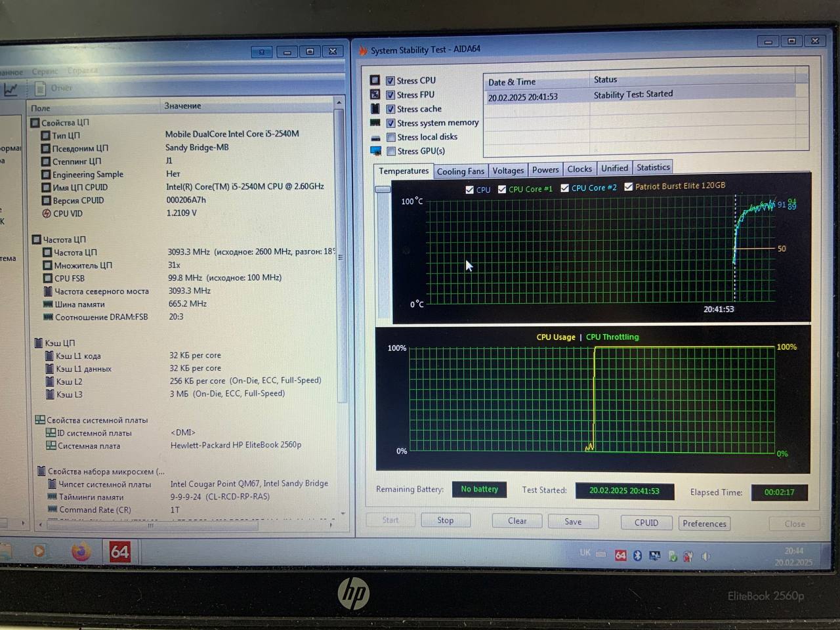Click the AIDA64 list vertical scrollbar thumb
The image size is (840, 630).
pos(339,256)
